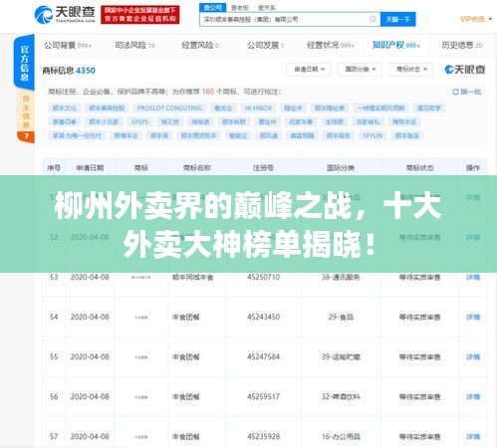Click the 38-通讯服务 classification cell
Screen dimensions: 497x448
(x=341, y=277)
